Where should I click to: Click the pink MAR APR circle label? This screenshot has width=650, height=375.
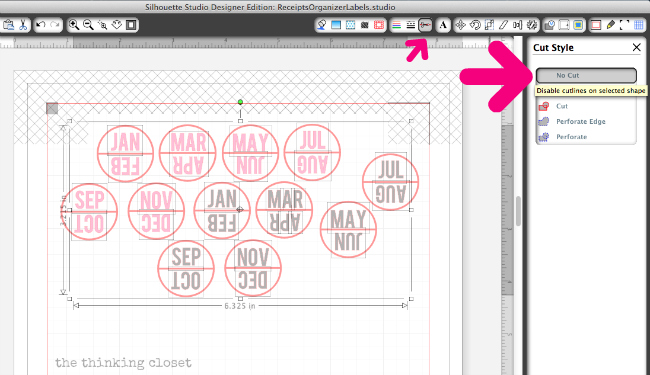point(188,153)
